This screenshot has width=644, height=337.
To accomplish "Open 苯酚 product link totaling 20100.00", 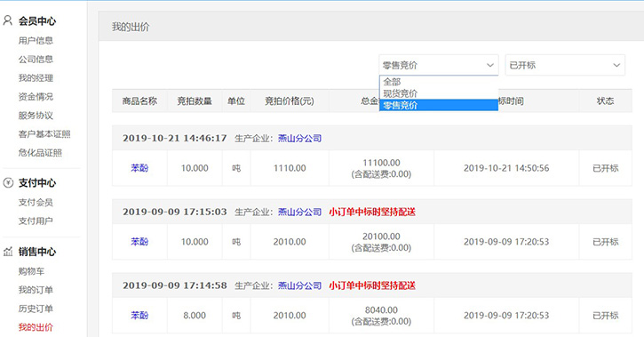I will (x=139, y=242).
